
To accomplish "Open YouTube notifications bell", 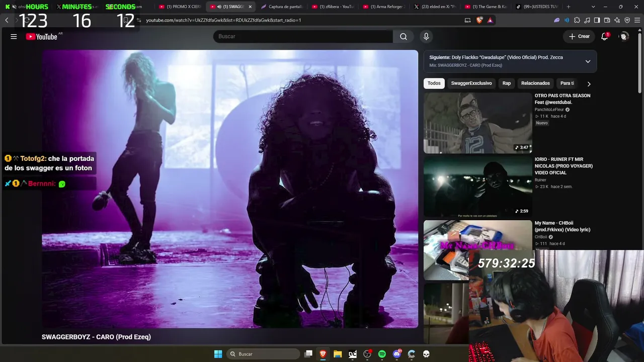I will 605,36.
